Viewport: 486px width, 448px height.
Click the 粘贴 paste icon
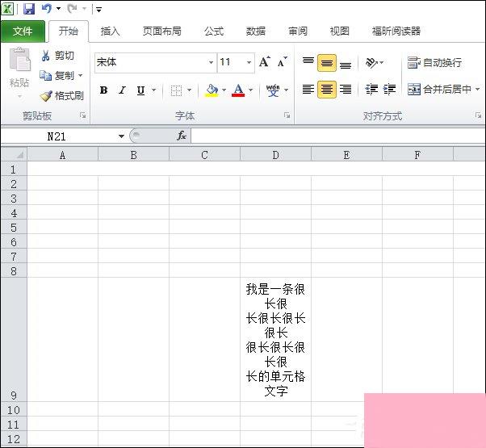tap(20, 59)
